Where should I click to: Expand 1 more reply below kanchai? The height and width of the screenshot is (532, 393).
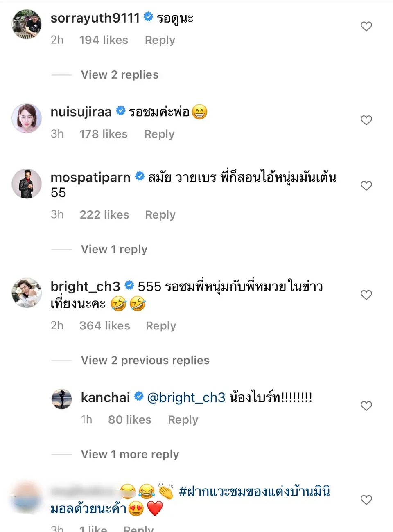130,455
